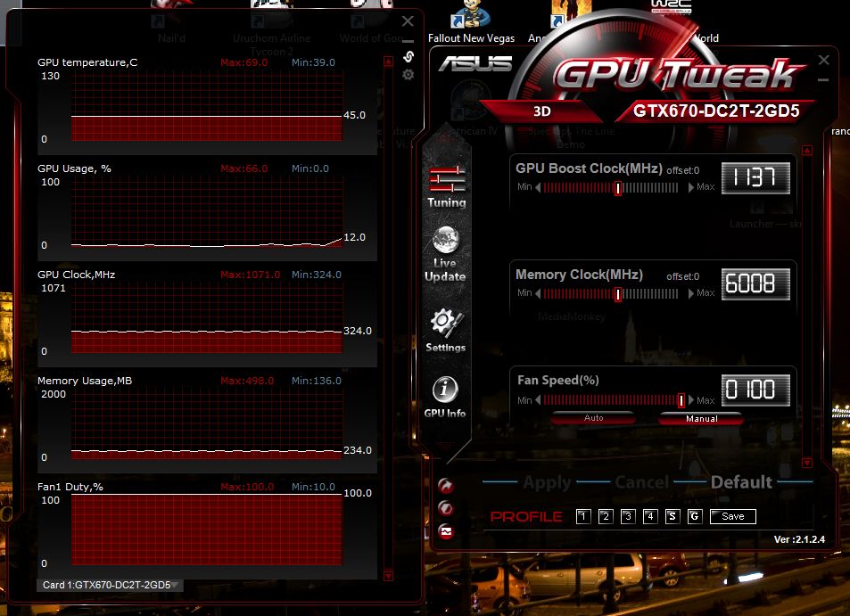Decrease Fan Speed with Min arrow
This screenshot has width=850, height=616.
pos(538,400)
